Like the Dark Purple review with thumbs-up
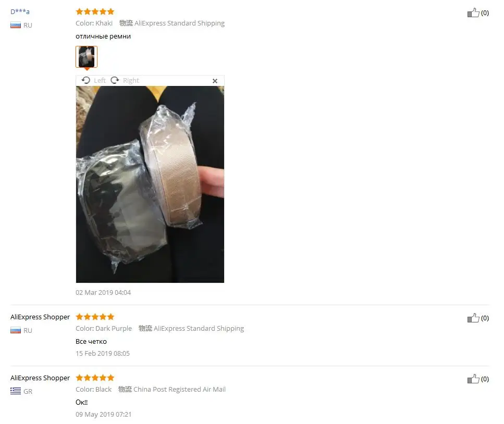 [x=473, y=318]
